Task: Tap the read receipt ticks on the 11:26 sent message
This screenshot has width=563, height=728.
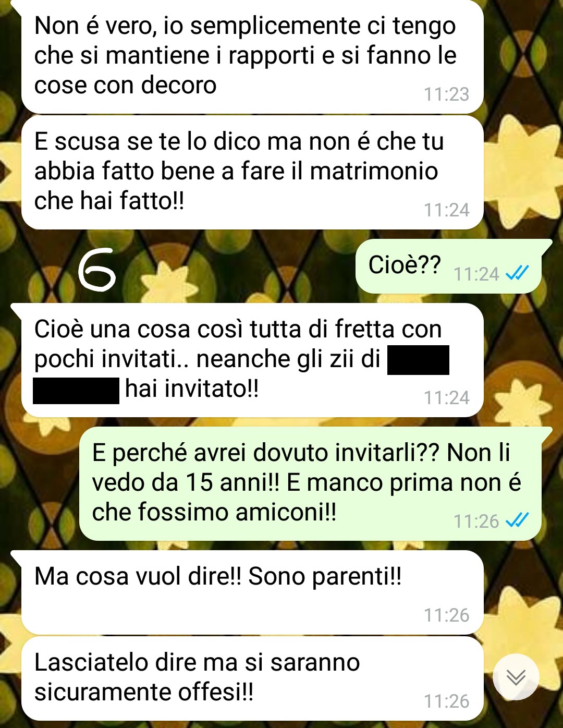Action: [x=518, y=520]
